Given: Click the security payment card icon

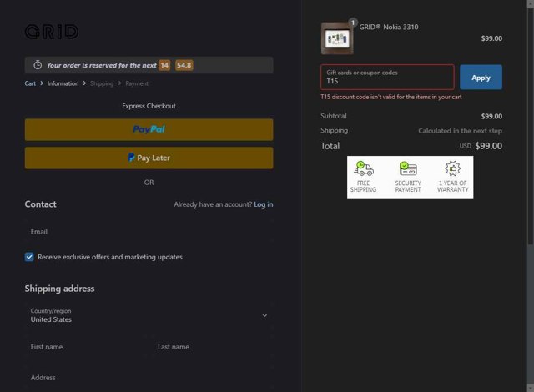Looking at the screenshot, I should click(408, 168).
